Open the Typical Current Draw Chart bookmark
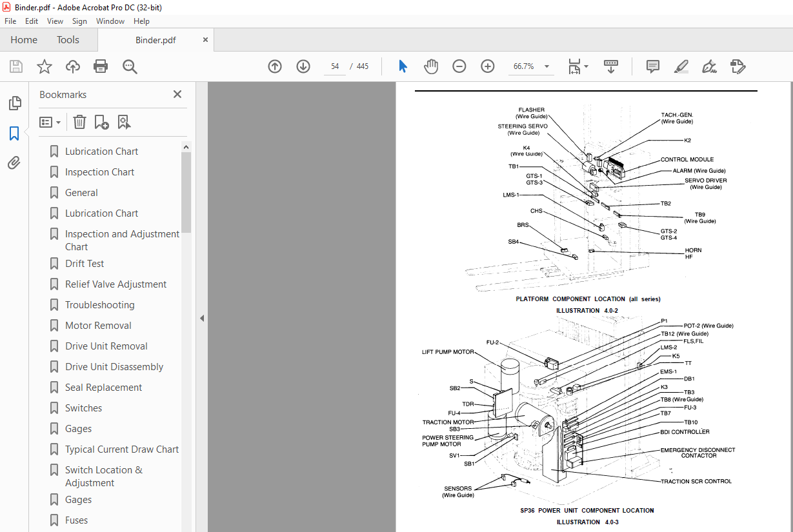This screenshot has height=532, width=793. tap(122, 449)
